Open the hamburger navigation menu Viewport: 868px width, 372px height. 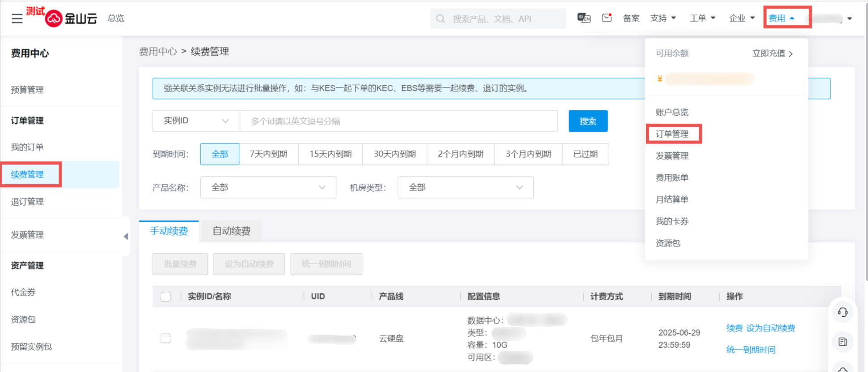[17, 18]
